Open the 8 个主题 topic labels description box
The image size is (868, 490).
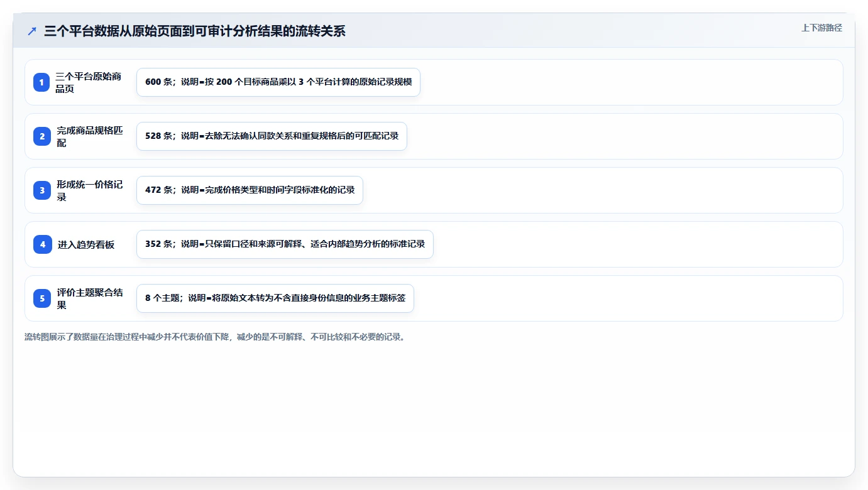pyautogui.click(x=275, y=298)
